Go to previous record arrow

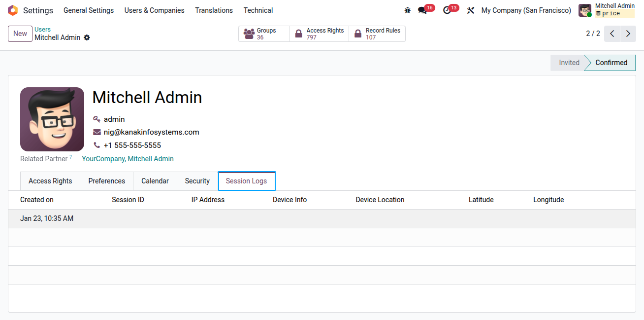[612, 34]
